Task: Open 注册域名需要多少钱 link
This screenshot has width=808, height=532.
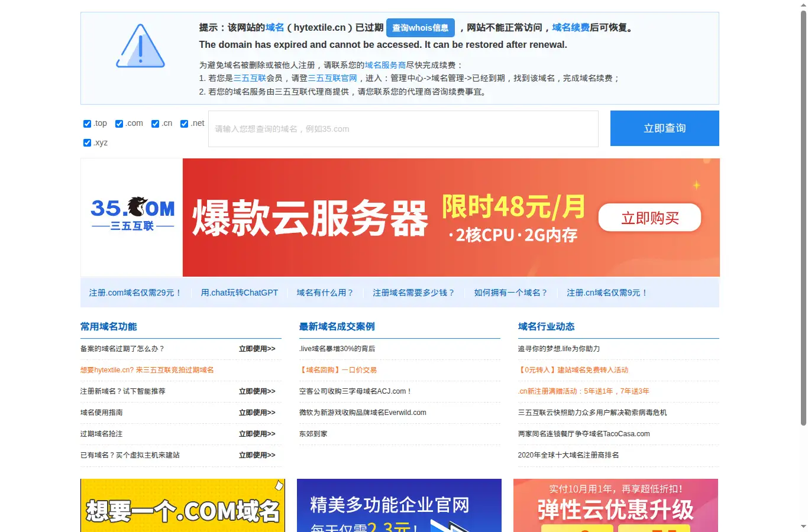Action: [413, 293]
